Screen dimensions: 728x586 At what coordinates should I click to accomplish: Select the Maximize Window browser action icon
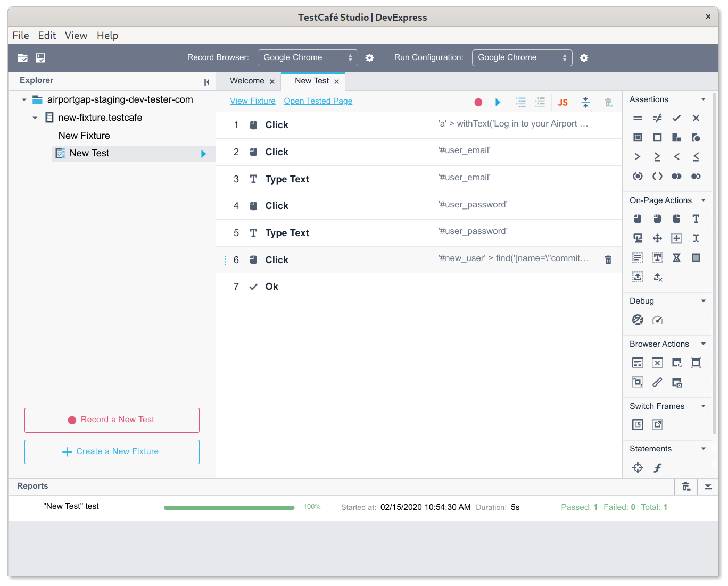[x=696, y=363]
